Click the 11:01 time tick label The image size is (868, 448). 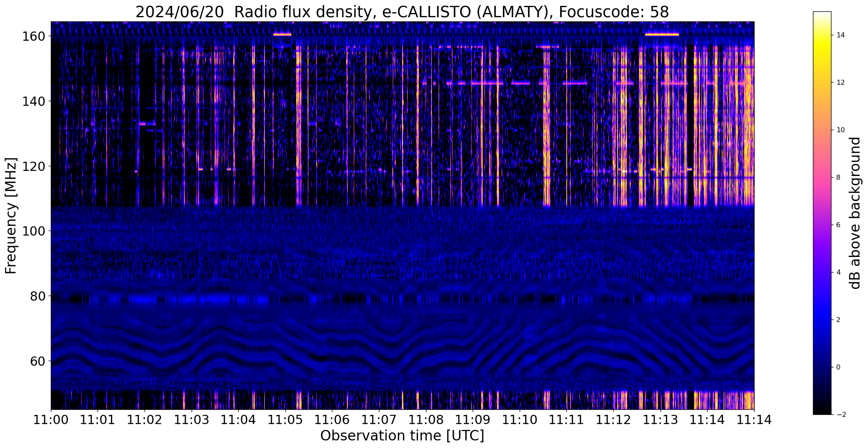(x=98, y=420)
